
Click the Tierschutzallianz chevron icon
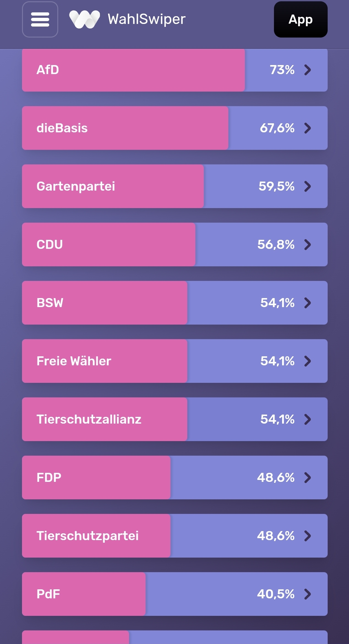(x=308, y=419)
